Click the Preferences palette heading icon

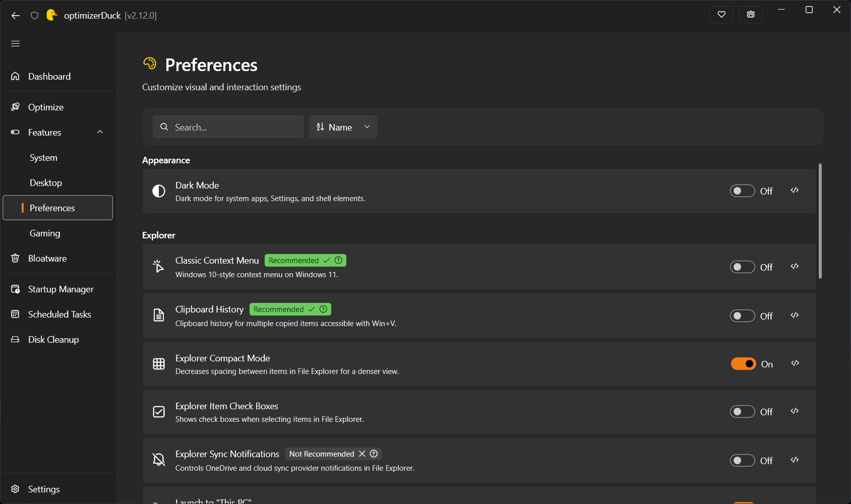pyautogui.click(x=150, y=64)
